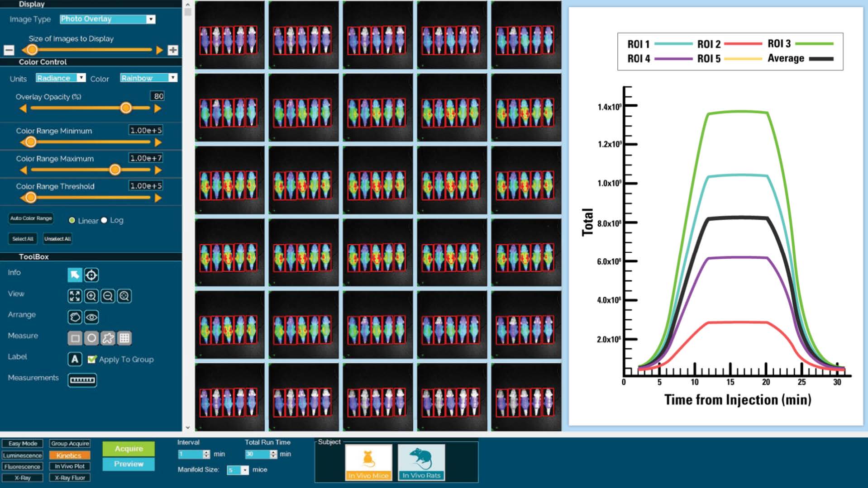Toggle the eye visibility icon in Arrange
This screenshot has width=868, height=488.
(91, 317)
